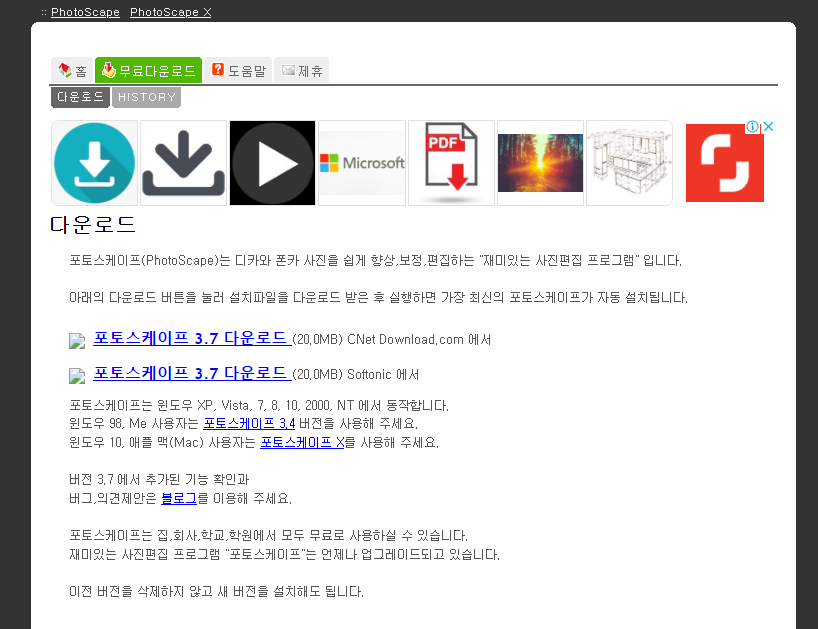Open the PDF download ad icon
The height and width of the screenshot is (629, 818).
[x=450, y=162]
